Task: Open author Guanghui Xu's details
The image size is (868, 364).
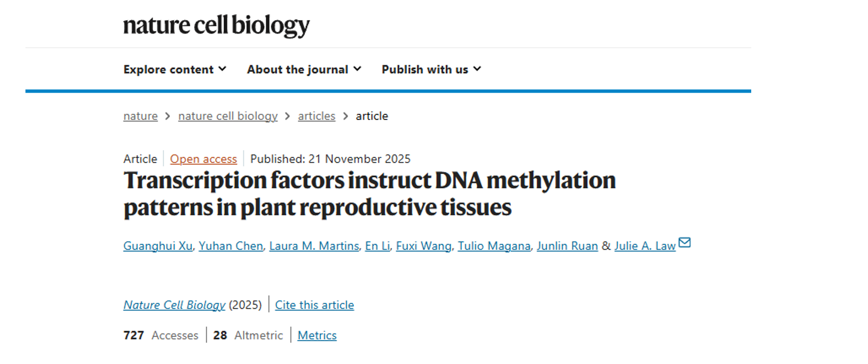Action: (158, 246)
